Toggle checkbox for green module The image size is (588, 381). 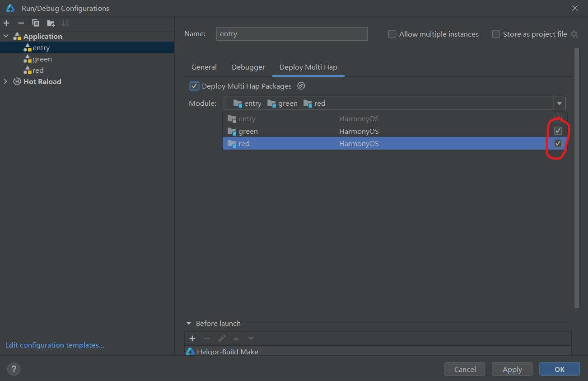[x=558, y=131]
